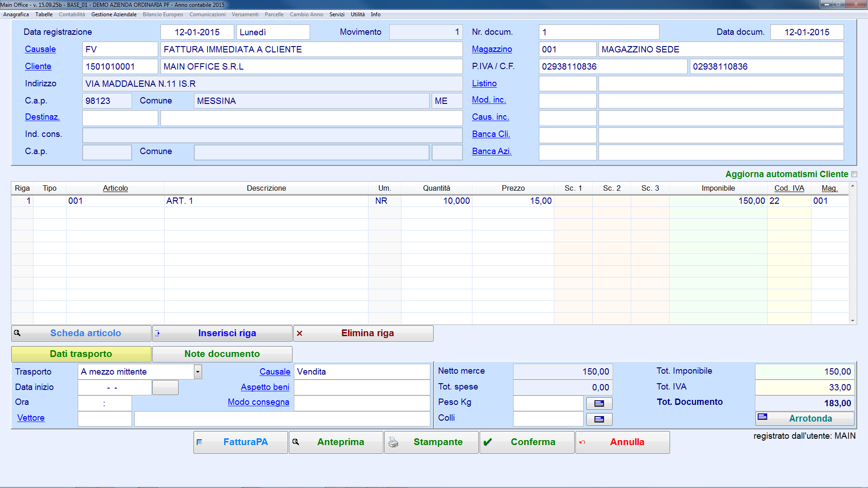The width and height of the screenshot is (868, 488).
Task: Select description cell ART. 1
Action: pos(266,201)
